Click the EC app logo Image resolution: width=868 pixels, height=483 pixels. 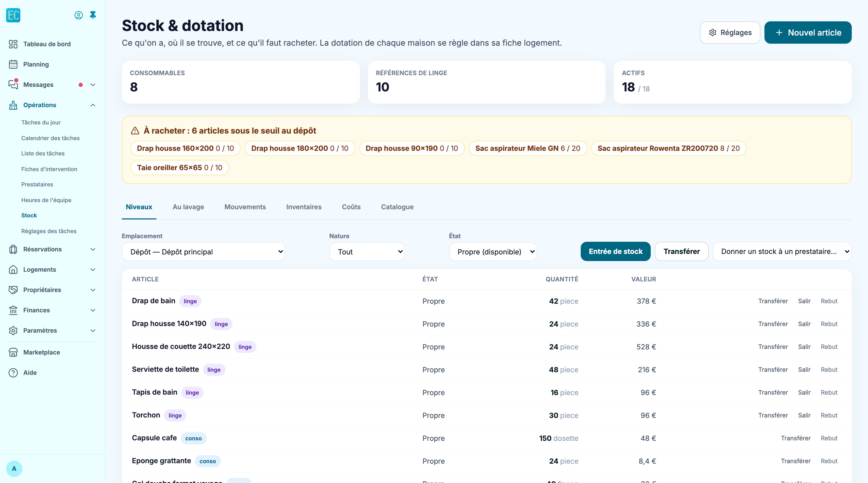pos(13,15)
